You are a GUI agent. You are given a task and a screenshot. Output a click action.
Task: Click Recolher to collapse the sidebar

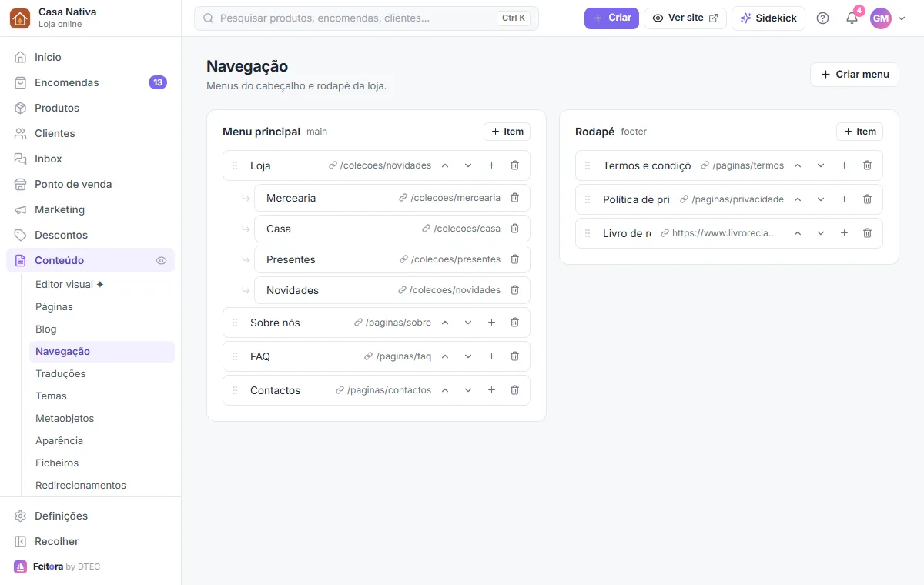tap(90, 541)
